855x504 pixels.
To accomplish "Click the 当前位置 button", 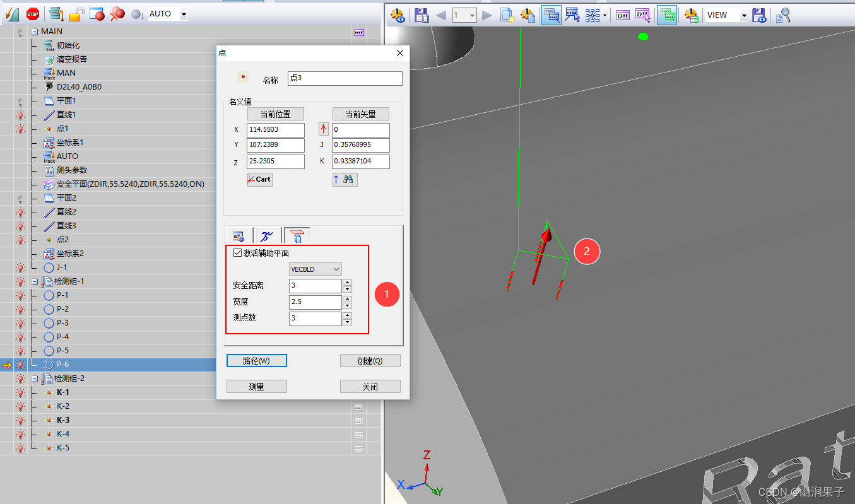I will pos(276,114).
